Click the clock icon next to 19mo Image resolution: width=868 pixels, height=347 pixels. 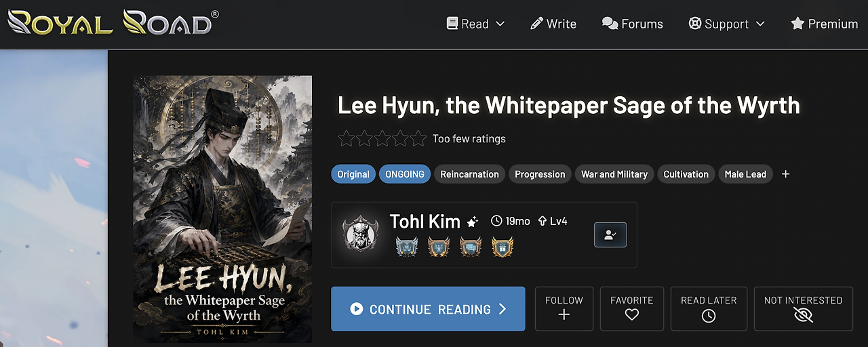point(496,221)
